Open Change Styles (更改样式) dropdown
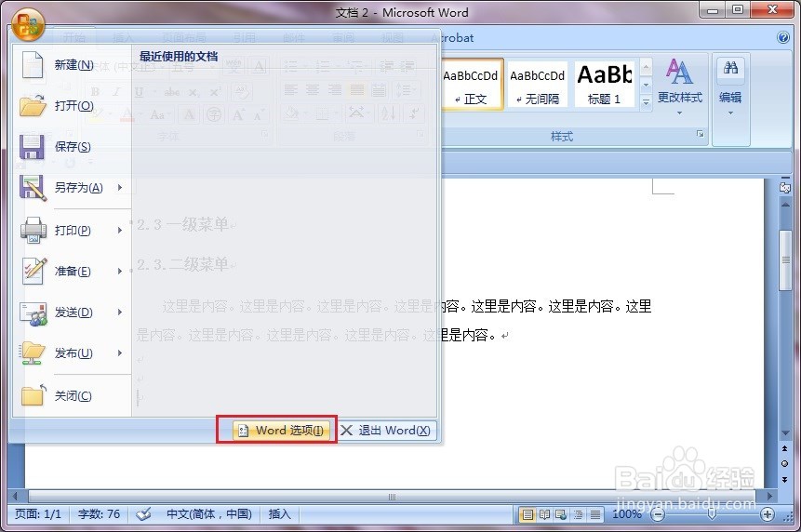 (680, 87)
